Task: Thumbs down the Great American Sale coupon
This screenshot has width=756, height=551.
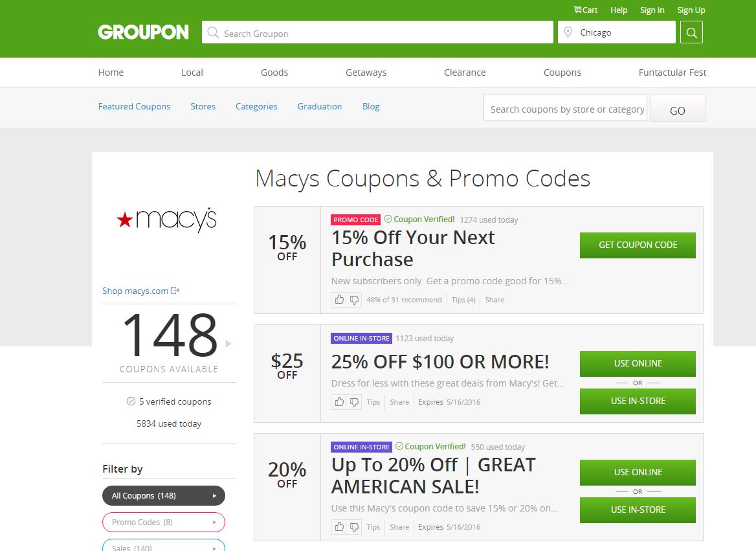Action: 354,527
